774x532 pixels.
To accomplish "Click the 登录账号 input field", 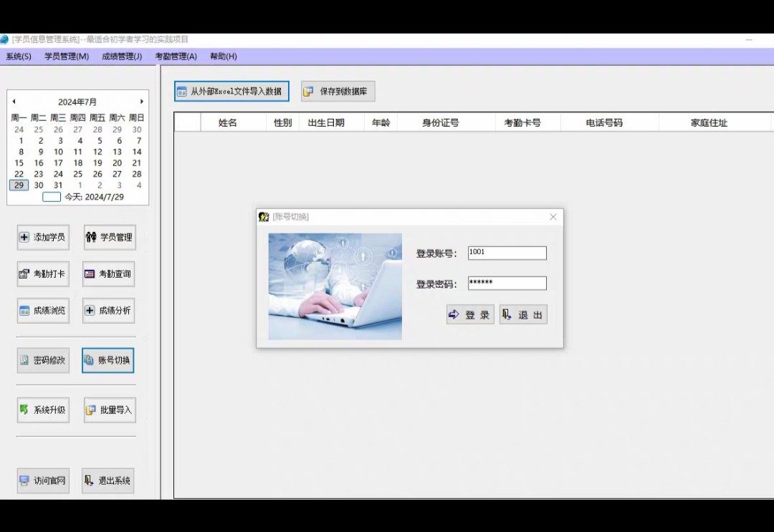I will coord(507,253).
